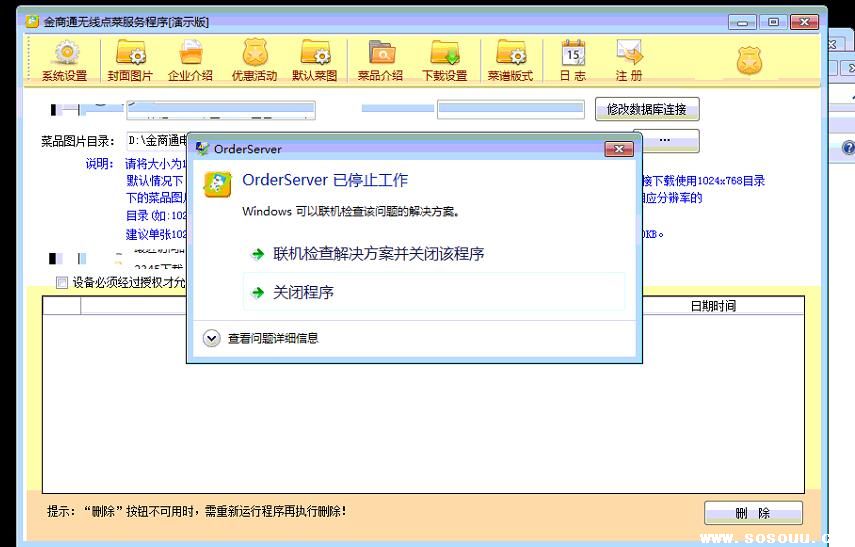Click the 删除 button
The width and height of the screenshot is (855, 547).
753,513
